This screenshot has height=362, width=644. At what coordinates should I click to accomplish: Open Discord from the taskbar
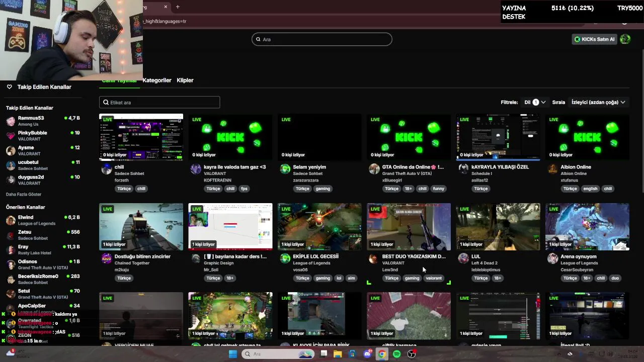367,354
